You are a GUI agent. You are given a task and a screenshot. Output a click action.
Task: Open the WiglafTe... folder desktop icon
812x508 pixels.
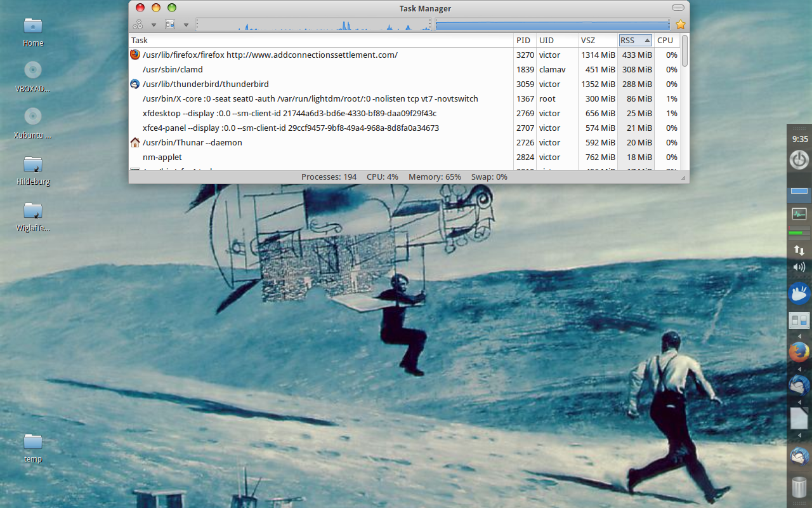tap(33, 217)
